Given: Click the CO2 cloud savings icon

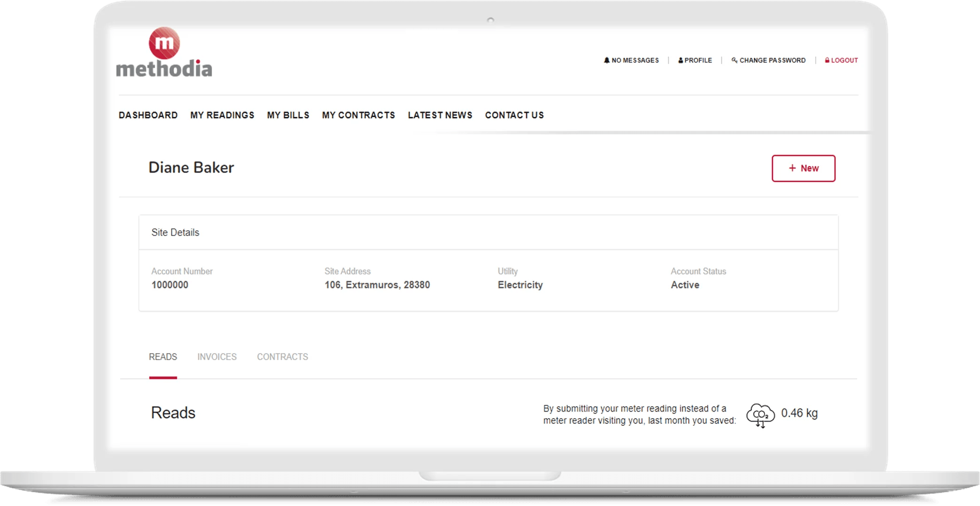Looking at the screenshot, I should point(760,414).
